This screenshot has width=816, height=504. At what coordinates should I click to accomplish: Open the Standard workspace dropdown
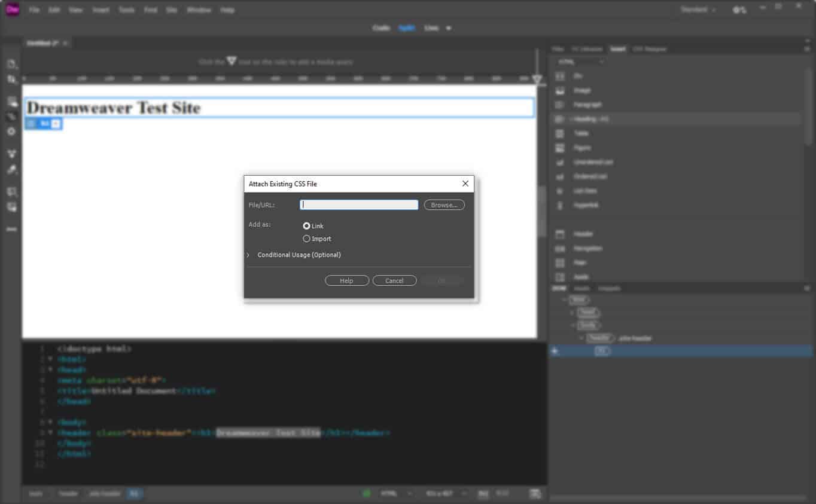point(698,10)
